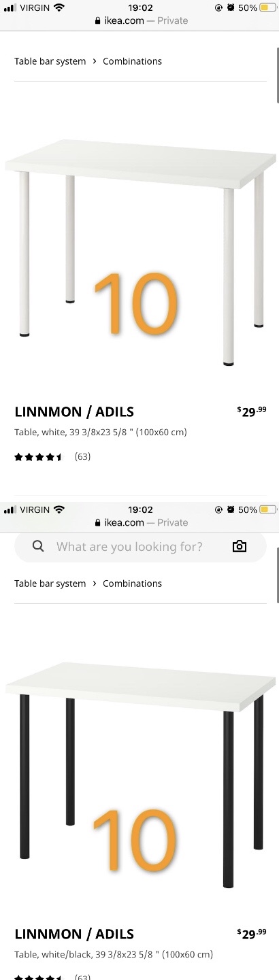Open the (63) reviews for white table
Image resolution: width=279 pixels, height=980 pixels.
[82, 457]
